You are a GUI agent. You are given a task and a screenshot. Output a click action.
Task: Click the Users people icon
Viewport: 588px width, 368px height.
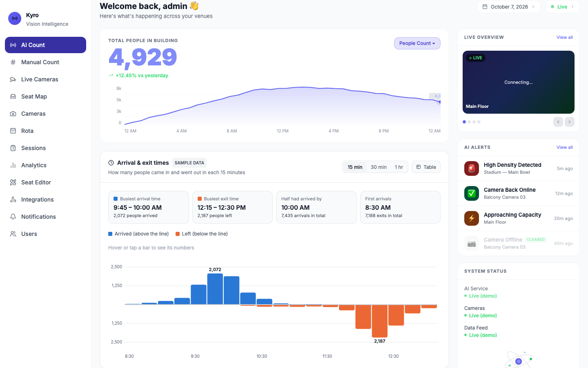point(13,234)
